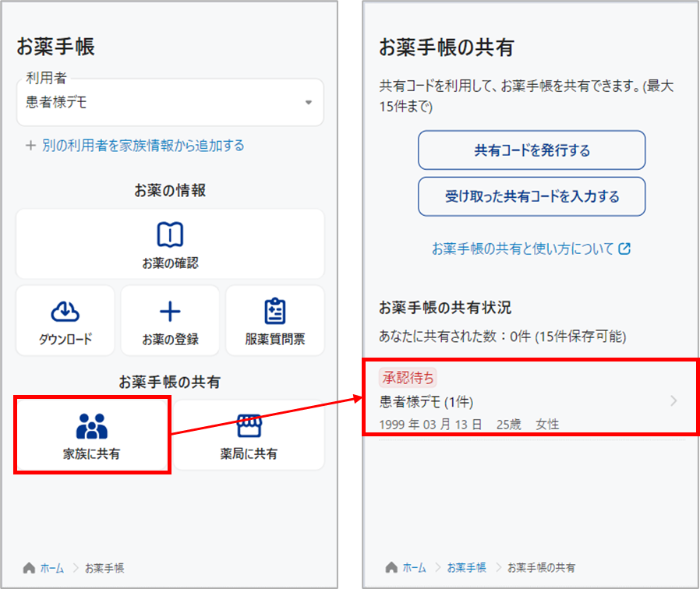The image size is (700, 589).
Task: Click the お薬手帳の共有状況 heading
Action: (445, 308)
